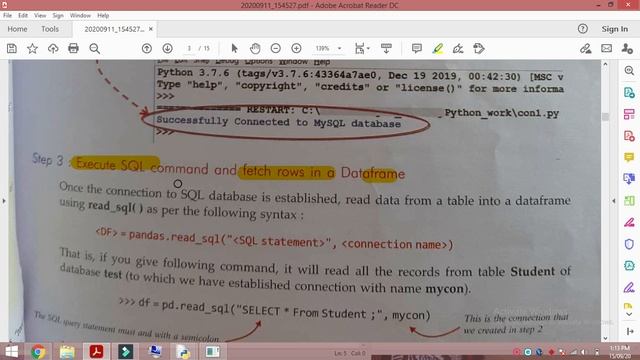Select the highlighter pen tool
The width and height of the screenshot is (640, 360).
(x=438, y=49)
